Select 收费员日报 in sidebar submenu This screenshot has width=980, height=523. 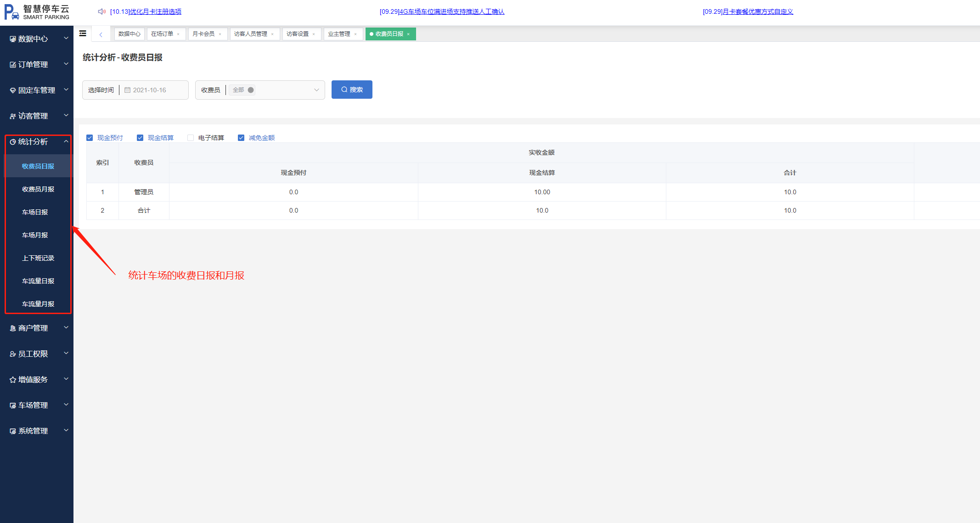click(x=38, y=166)
